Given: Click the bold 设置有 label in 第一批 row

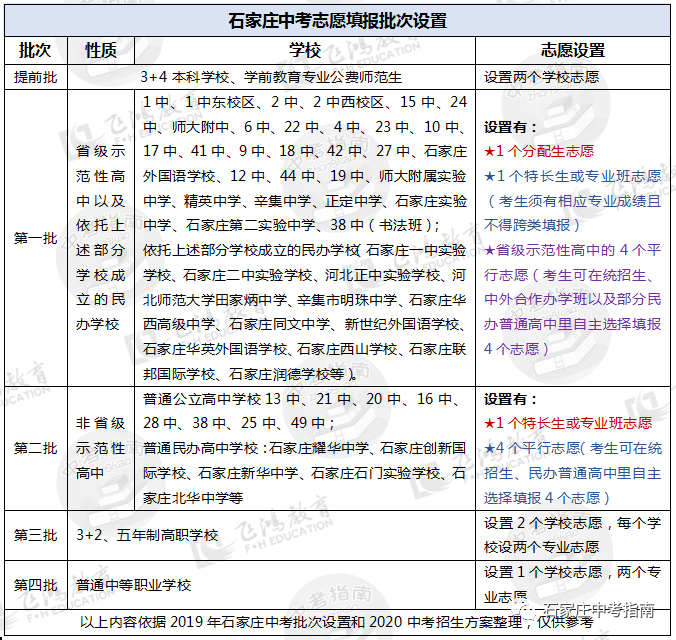Looking at the screenshot, I should (x=510, y=127).
